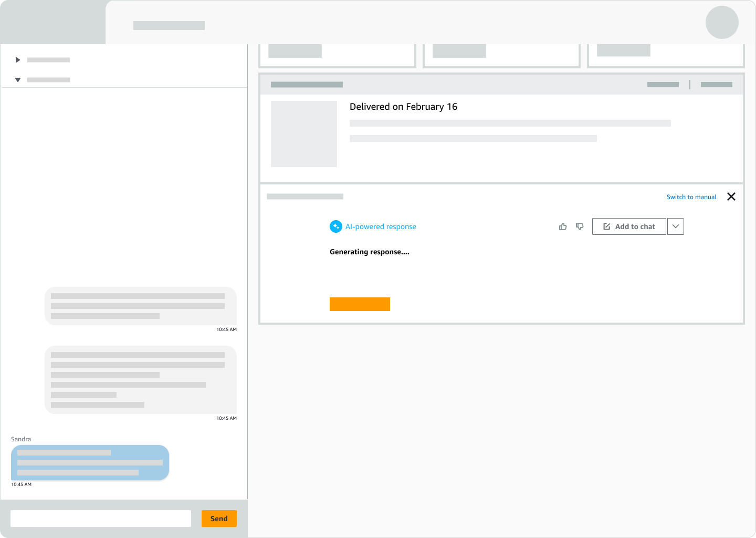This screenshot has width=756, height=538.
Task: Click the rightmost link in the order header
Action: pyautogui.click(x=717, y=85)
